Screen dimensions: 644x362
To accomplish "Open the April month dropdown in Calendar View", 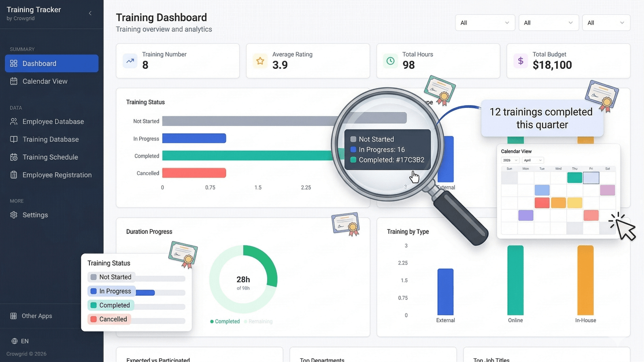I will [x=533, y=160].
